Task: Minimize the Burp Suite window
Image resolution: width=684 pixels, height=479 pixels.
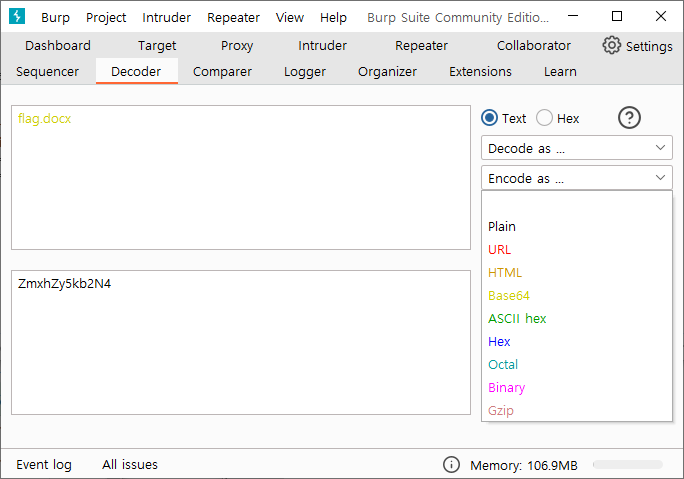Action: click(x=573, y=16)
